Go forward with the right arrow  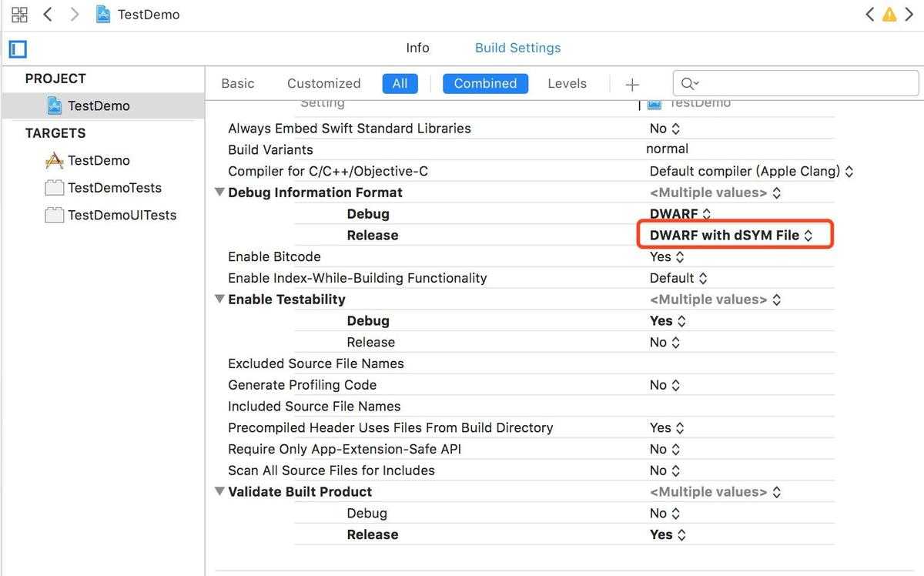pyautogui.click(x=74, y=14)
